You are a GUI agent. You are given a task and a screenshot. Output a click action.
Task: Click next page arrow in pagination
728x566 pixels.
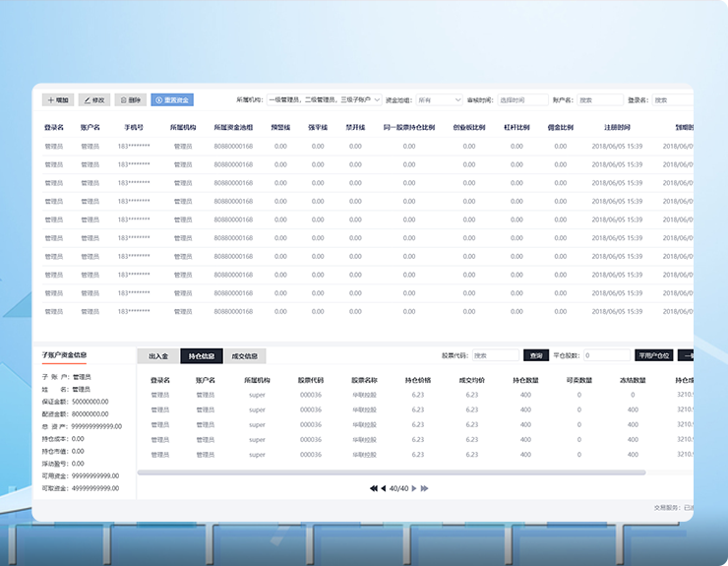point(414,488)
